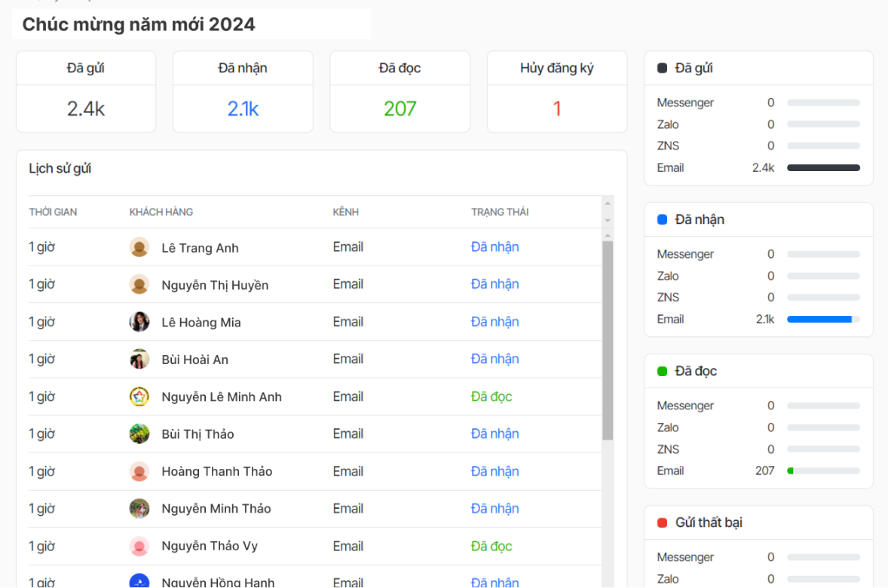Screen dimensions: 888x588
Task: Open Lê Hoàng Mia's avatar icon
Action: pos(139,321)
